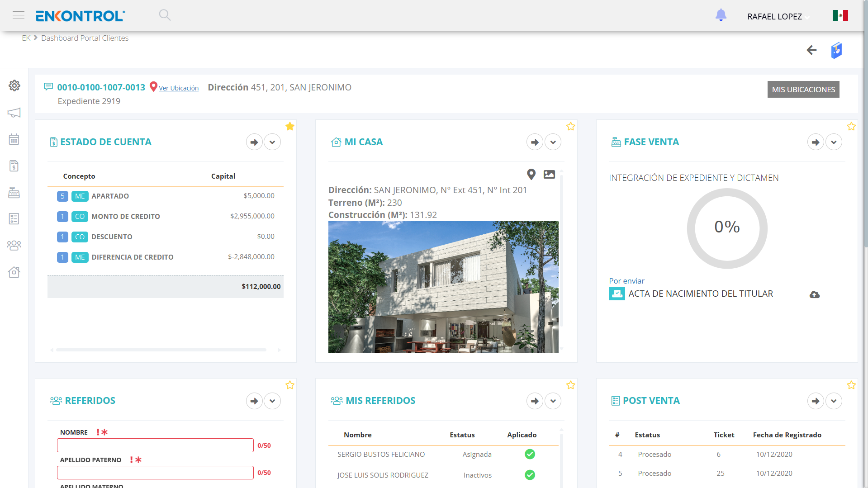Open Fase Venta with arrow button
Screen dimensions: 868x488
click(816, 142)
